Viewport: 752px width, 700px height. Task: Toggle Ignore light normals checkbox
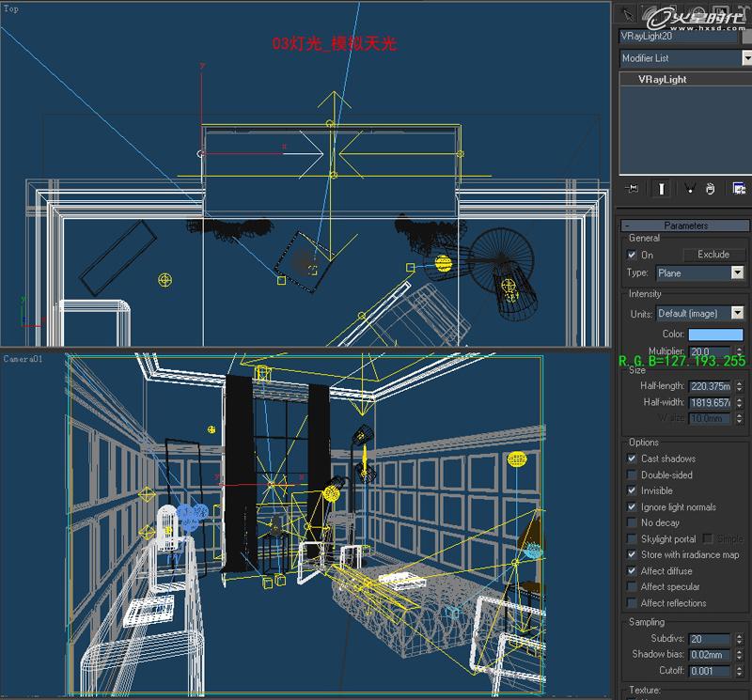(632, 506)
